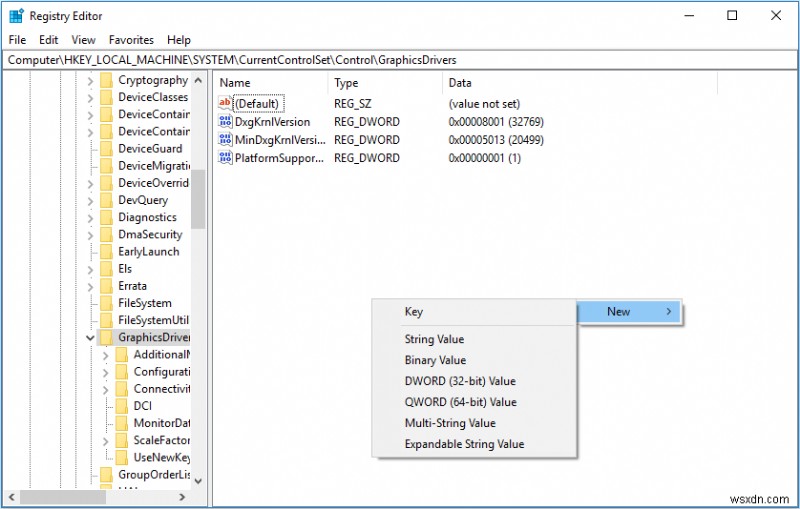Open the Favorites menu
The image size is (800, 509).
131,40
